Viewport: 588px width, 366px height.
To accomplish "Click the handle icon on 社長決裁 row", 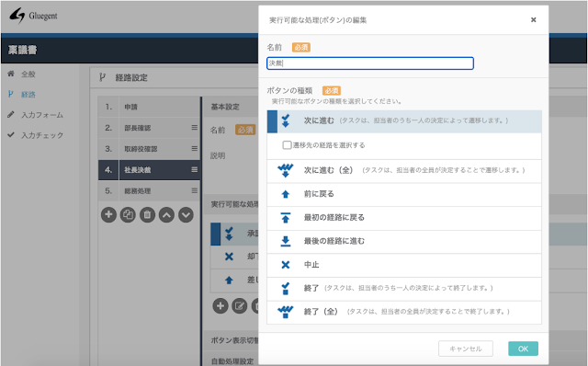I will (194, 170).
